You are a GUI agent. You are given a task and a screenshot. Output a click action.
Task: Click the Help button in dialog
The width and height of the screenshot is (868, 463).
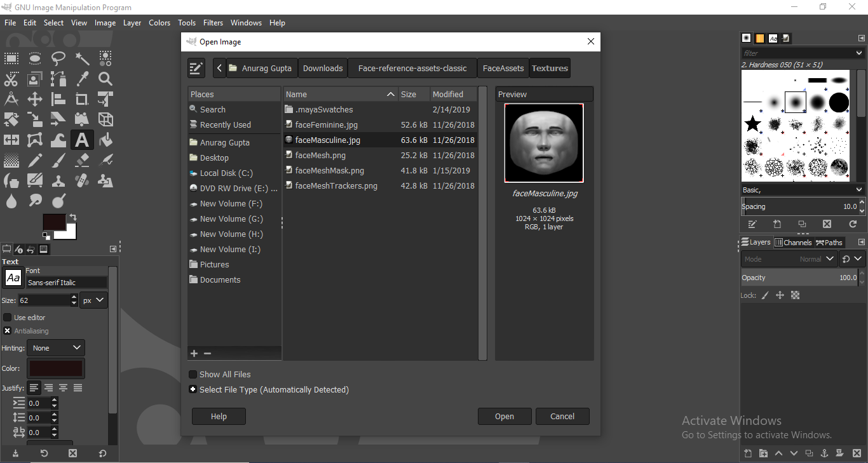point(219,417)
